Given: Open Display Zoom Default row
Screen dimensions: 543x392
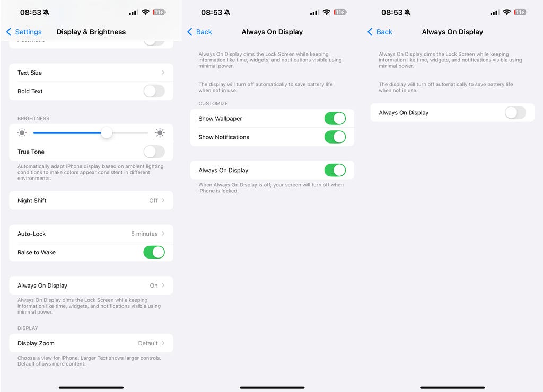Looking at the screenshot, I should click(x=91, y=343).
